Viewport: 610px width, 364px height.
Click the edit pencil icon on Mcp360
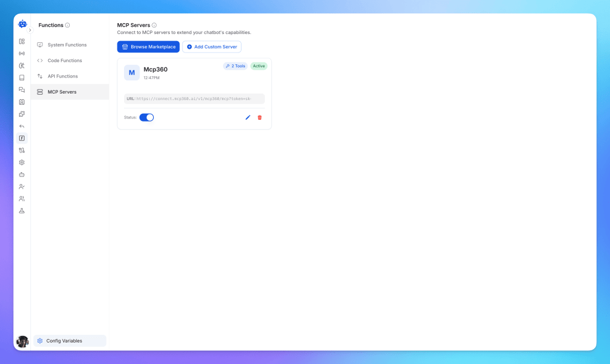coord(248,117)
